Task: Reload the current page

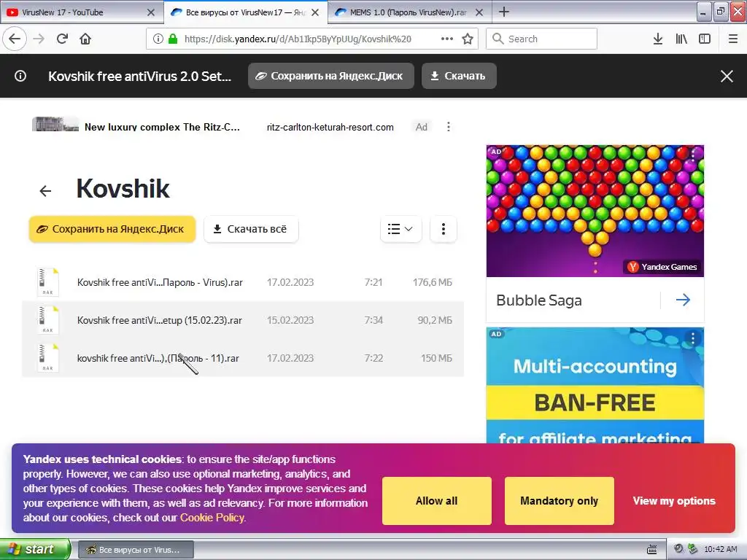Action: tap(62, 39)
